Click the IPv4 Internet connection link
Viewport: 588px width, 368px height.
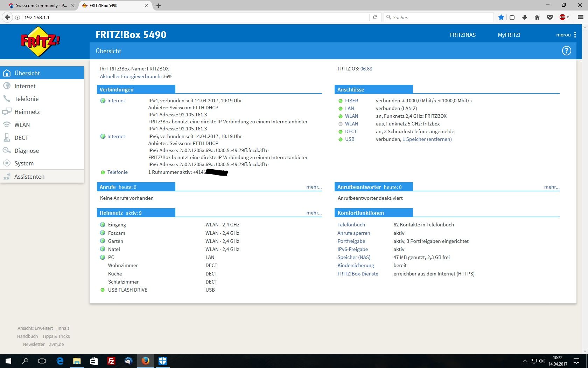[x=116, y=101]
